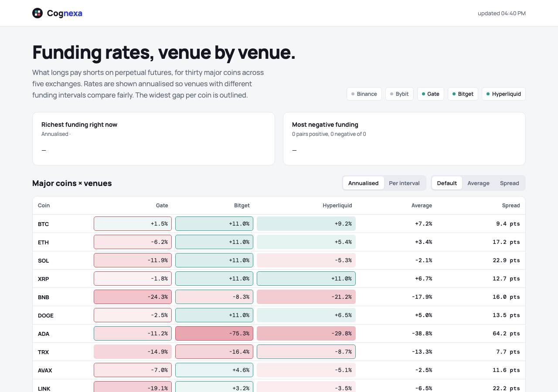The width and height of the screenshot is (558, 392).
Task: Toggle the Bybit venue chip
Action: (399, 94)
